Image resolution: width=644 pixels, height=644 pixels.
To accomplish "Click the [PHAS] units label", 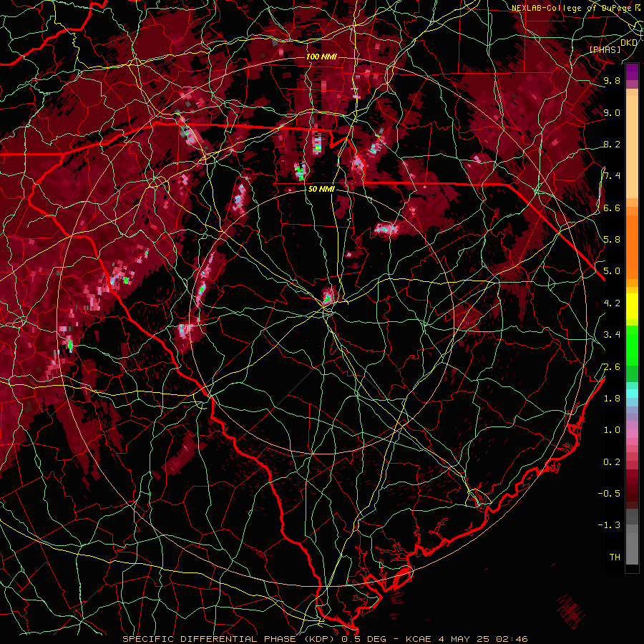I will tap(605, 49).
